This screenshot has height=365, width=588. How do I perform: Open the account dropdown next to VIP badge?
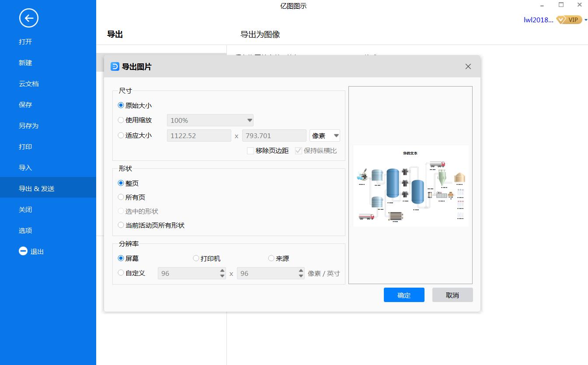point(585,20)
